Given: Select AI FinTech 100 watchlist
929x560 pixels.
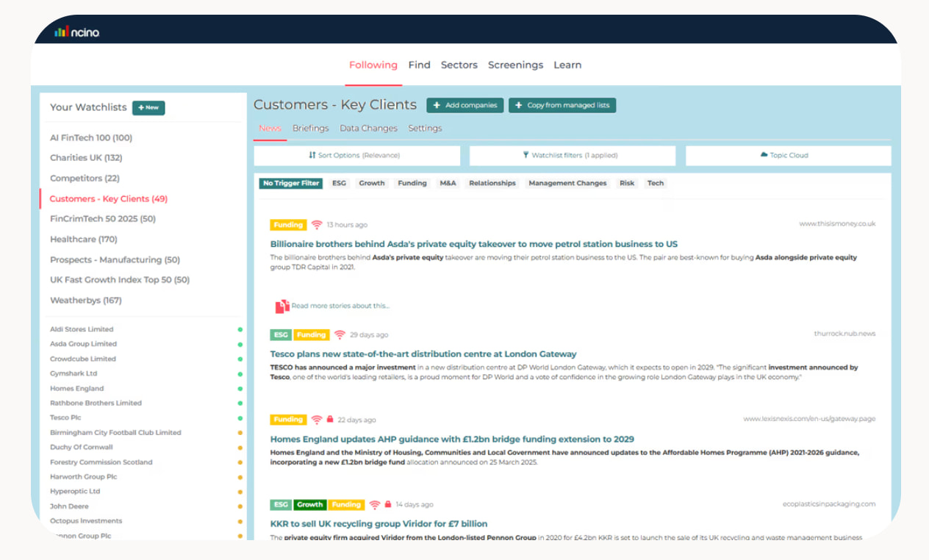Looking at the screenshot, I should 91,137.
